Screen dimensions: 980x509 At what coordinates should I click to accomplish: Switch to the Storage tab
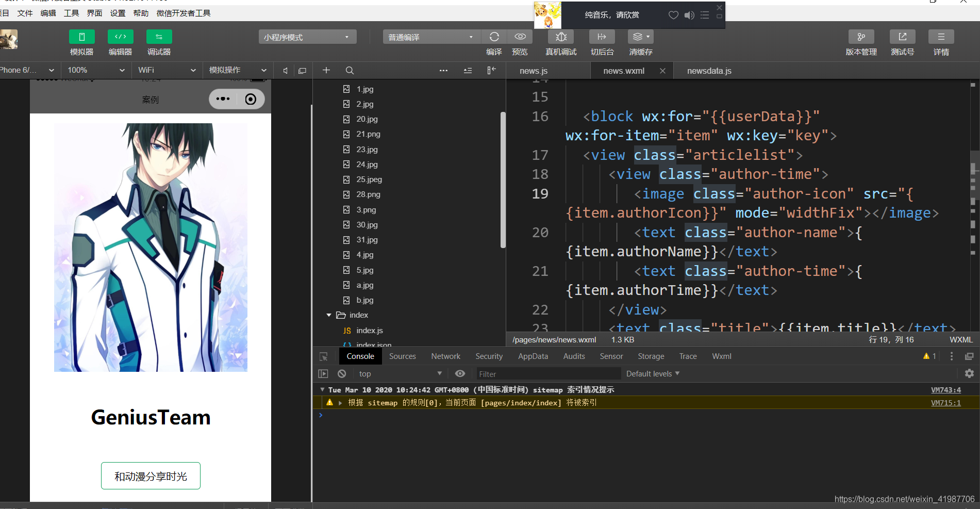(x=651, y=356)
